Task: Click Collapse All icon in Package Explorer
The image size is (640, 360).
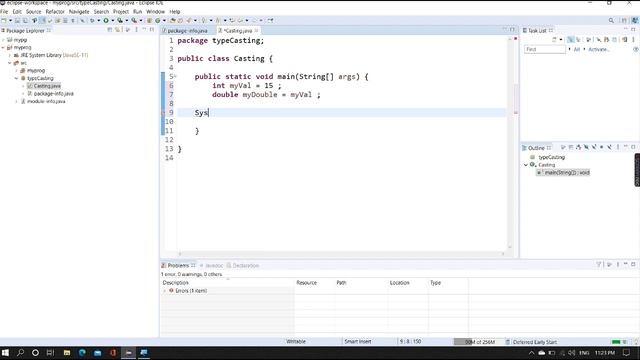Action: [x=109, y=30]
